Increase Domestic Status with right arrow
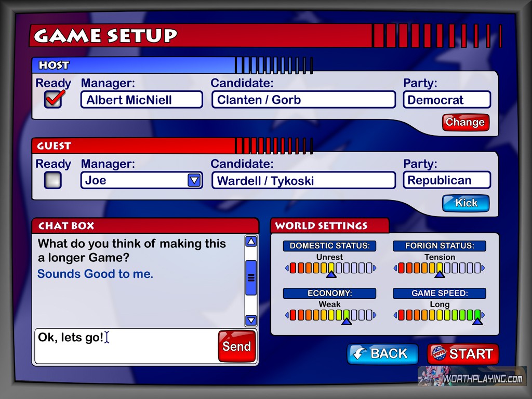This screenshot has width=532, height=399. pyautogui.click(x=375, y=269)
